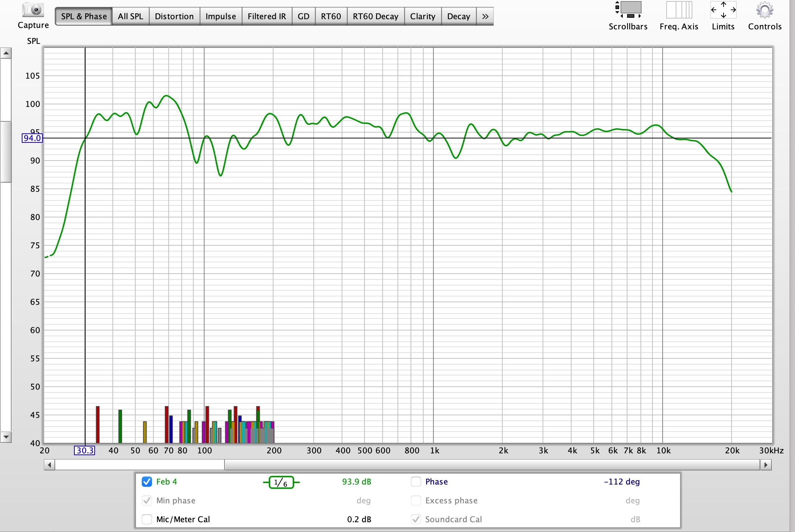Toggle the Scrollbars icon
The width and height of the screenshot is (795, 532).
pos(628,10)
